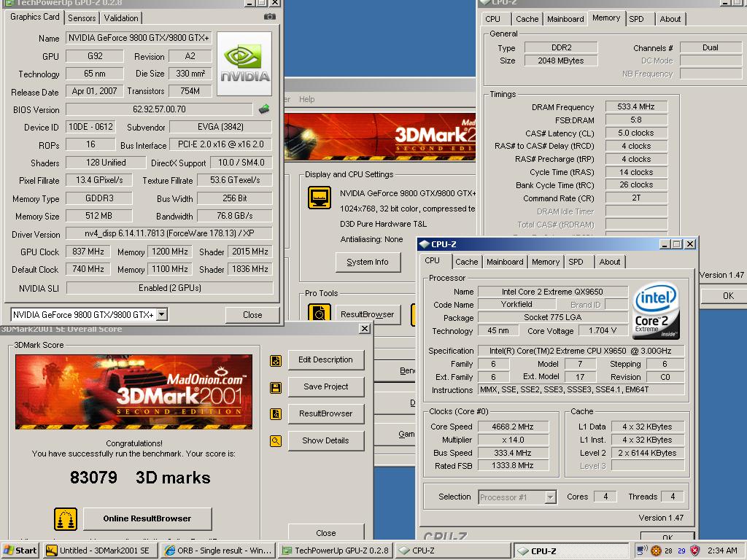Viewport: 747px width, 560px height.
Task: Click the monitor icon in Display settings
Action: point(320,198)
